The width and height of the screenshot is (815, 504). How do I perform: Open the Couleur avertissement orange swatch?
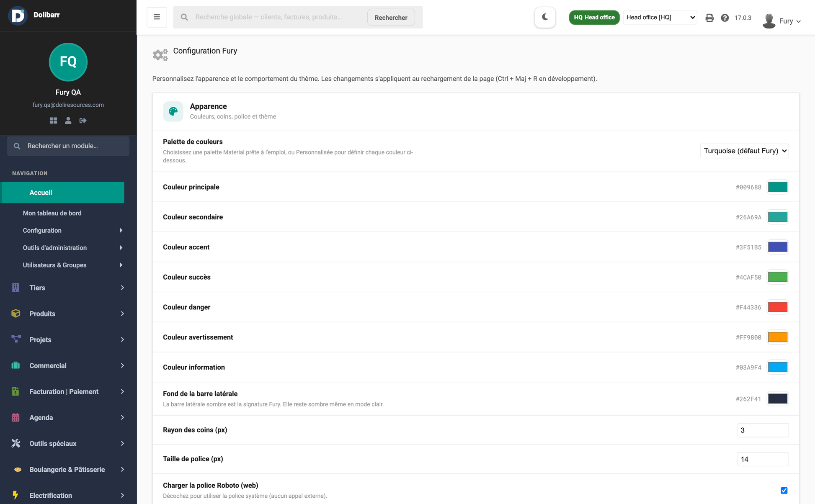778,337
